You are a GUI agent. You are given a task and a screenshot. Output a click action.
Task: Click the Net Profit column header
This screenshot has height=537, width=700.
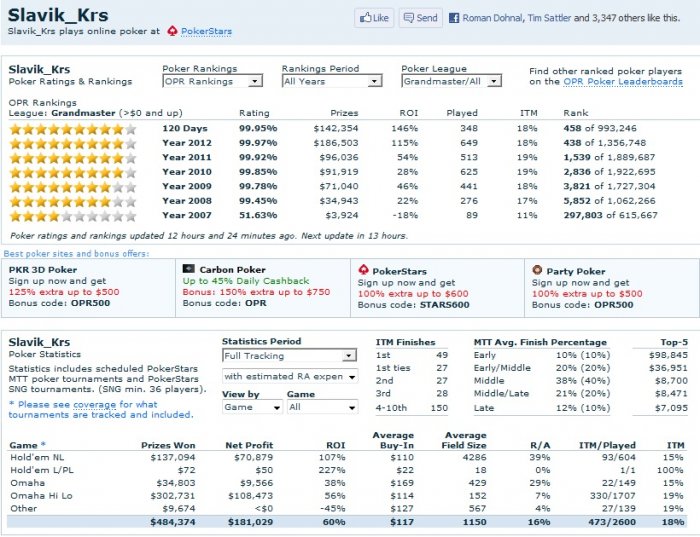coord(249,445)
